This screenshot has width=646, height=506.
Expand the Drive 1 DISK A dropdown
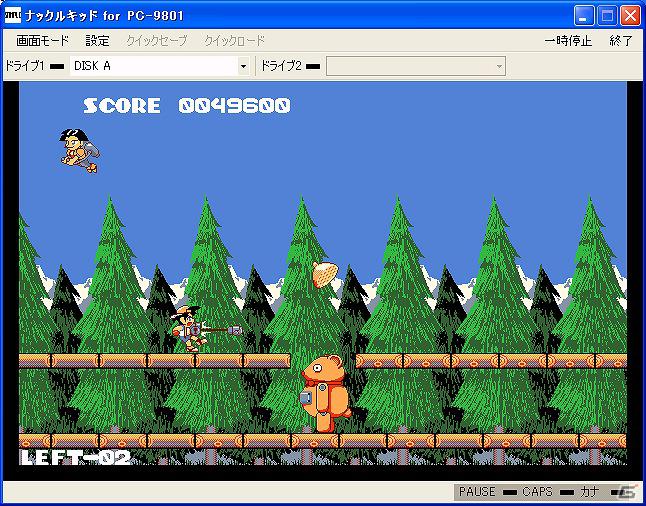pos(243,66)
